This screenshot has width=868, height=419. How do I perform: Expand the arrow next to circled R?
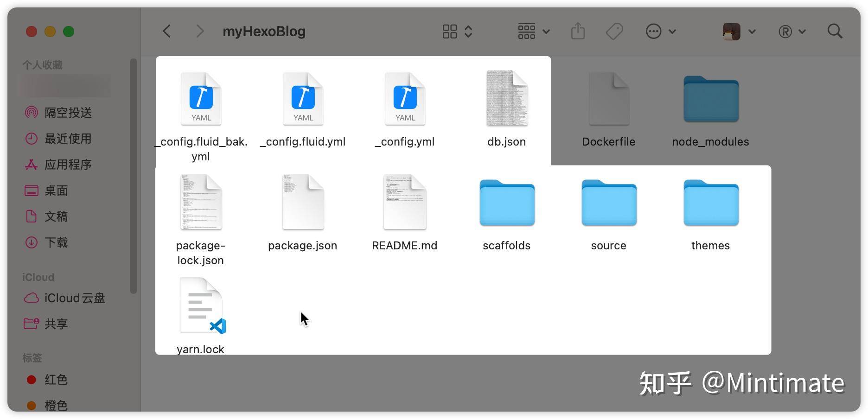(802, 32)
